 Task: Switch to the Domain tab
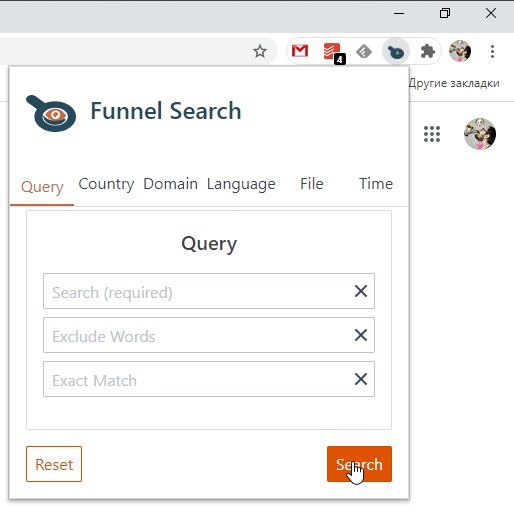tap(170, 184)
